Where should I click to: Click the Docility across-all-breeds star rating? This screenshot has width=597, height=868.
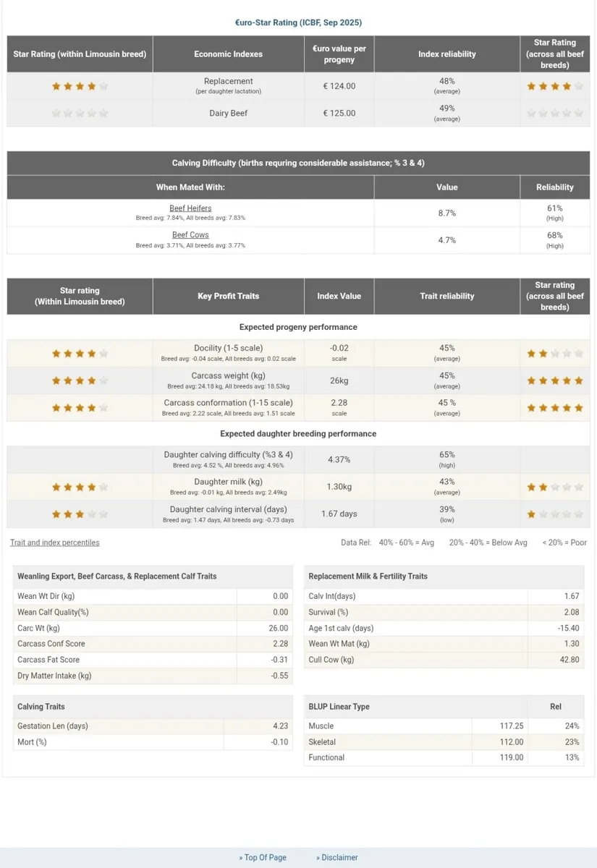(554, 354)
